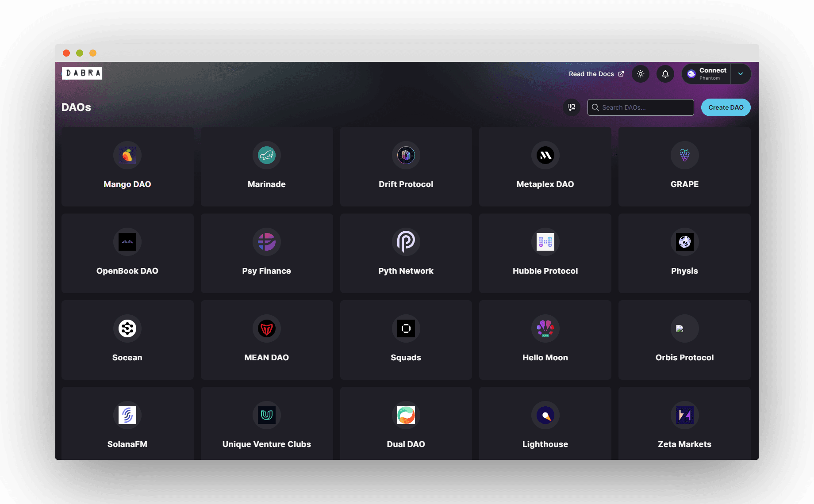Image resolution: width=814 pixels, height=504 pixels.
Task: Select the Drift Protocol name text
Action: [x=406, y=184]
